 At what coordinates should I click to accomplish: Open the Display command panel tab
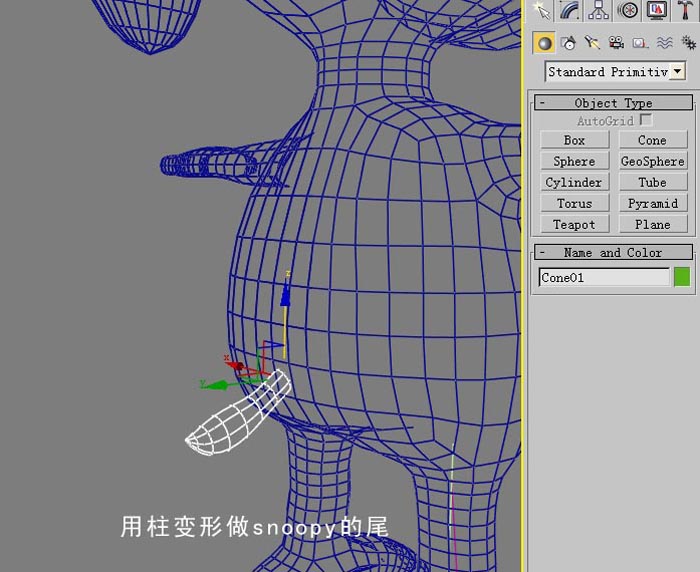[656, 11]
